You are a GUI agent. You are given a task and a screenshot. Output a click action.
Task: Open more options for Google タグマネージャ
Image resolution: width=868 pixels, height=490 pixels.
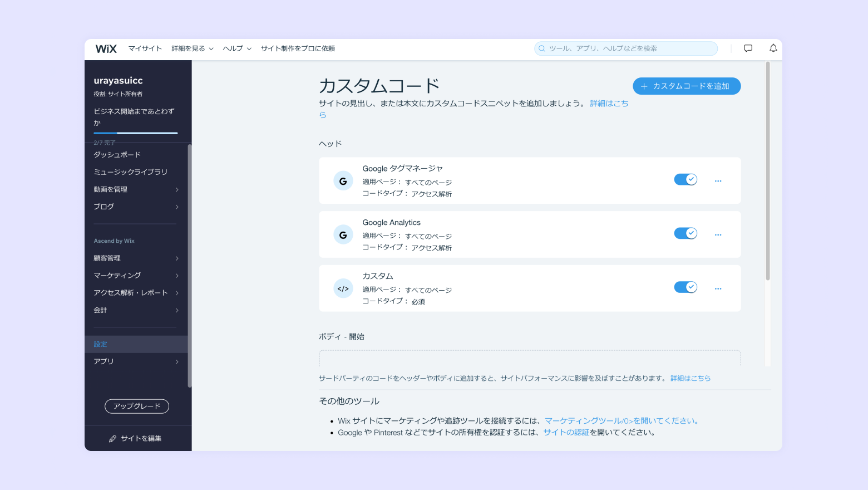point(718,181)
